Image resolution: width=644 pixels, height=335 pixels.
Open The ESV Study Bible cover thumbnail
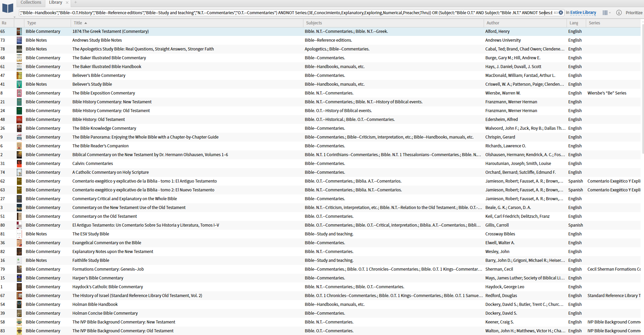pyautogui.click(x=19, y=234)
